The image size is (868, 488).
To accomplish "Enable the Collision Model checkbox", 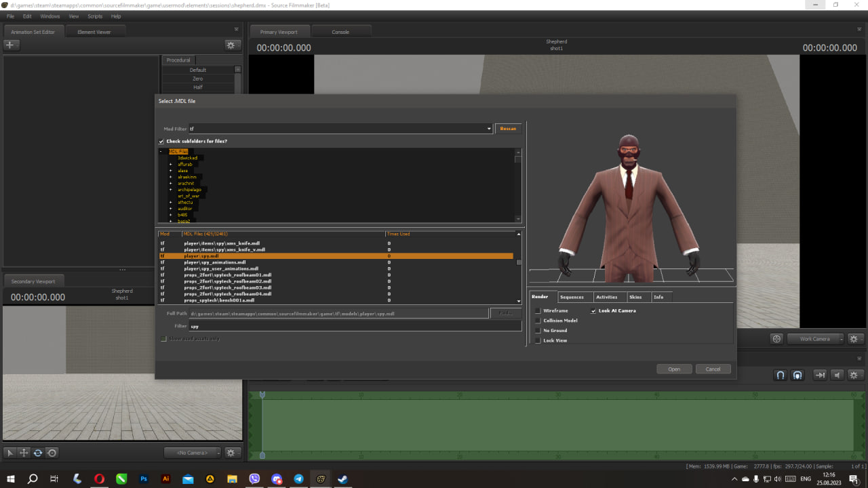I will [538, 321].
